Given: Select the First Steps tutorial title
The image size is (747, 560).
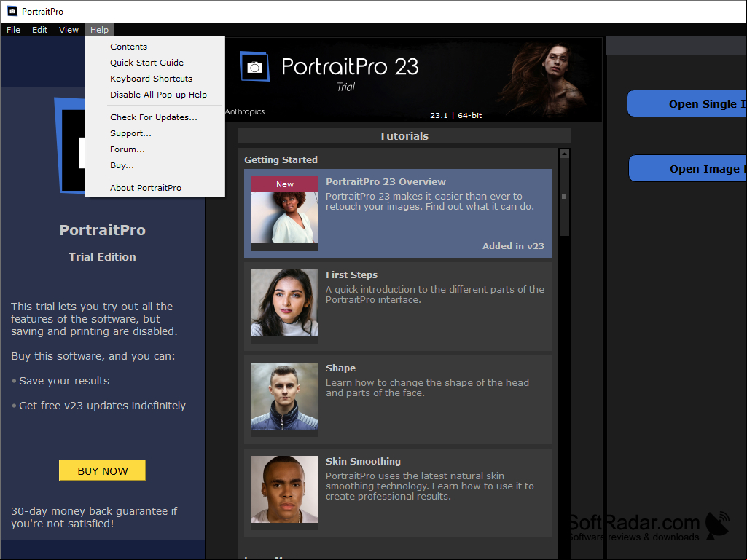Looking at the screenshot, I should point(351,275).
